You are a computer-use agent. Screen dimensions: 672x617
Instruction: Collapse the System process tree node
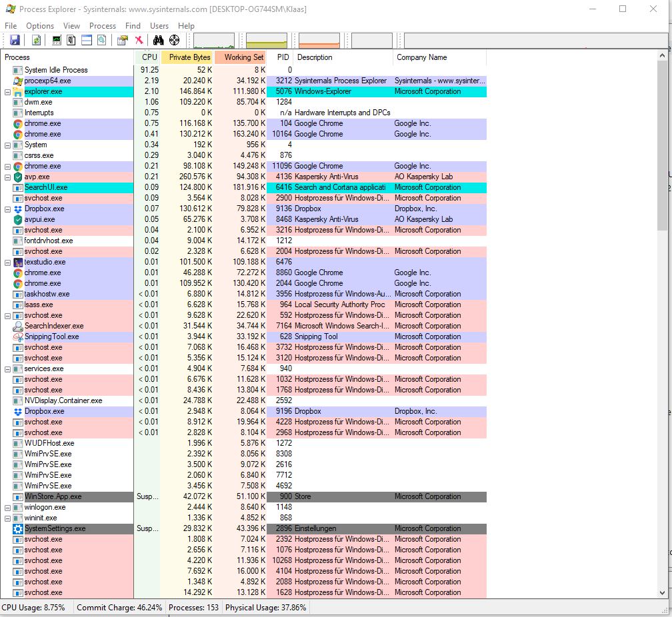coord(7,145)
